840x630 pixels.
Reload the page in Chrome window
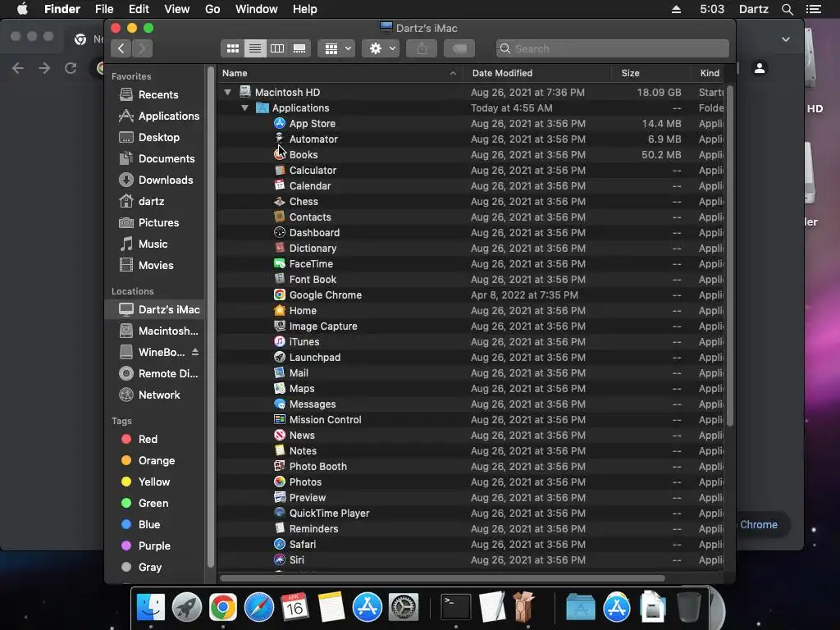[x=71, y=68]
